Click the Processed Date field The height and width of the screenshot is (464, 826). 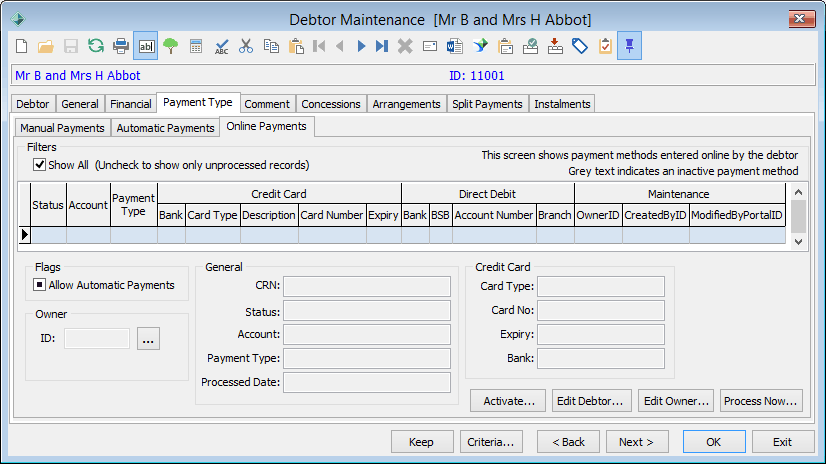pos(367,382)
